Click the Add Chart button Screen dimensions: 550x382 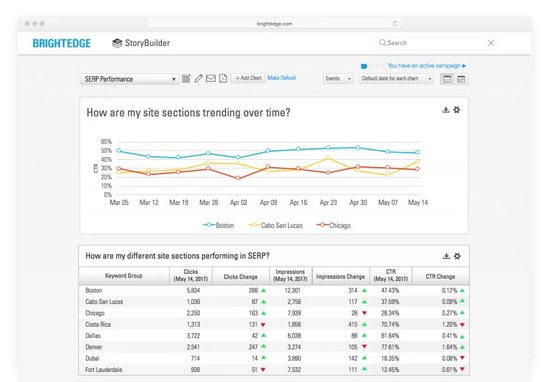(x=248, y=78)
